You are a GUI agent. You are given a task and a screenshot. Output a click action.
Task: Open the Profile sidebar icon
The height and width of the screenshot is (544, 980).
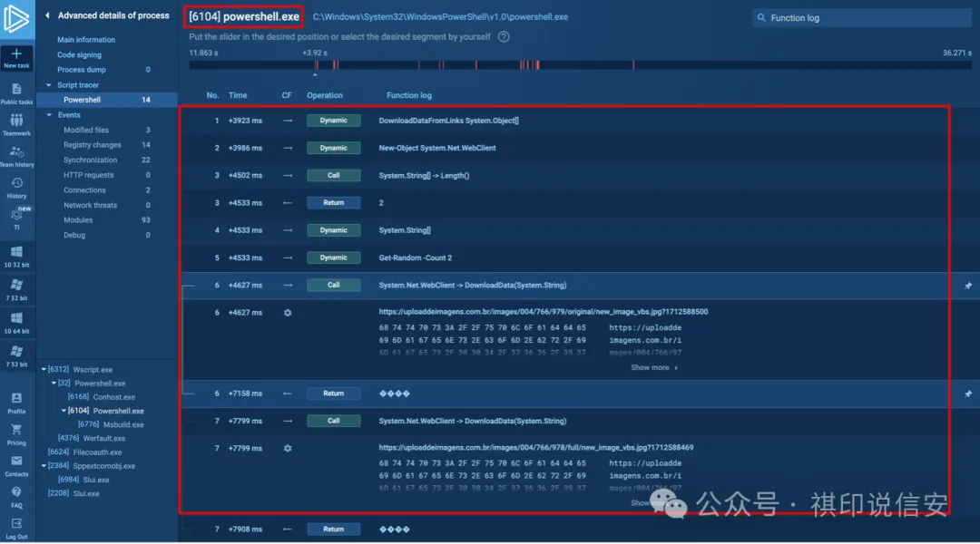point(16,399)
